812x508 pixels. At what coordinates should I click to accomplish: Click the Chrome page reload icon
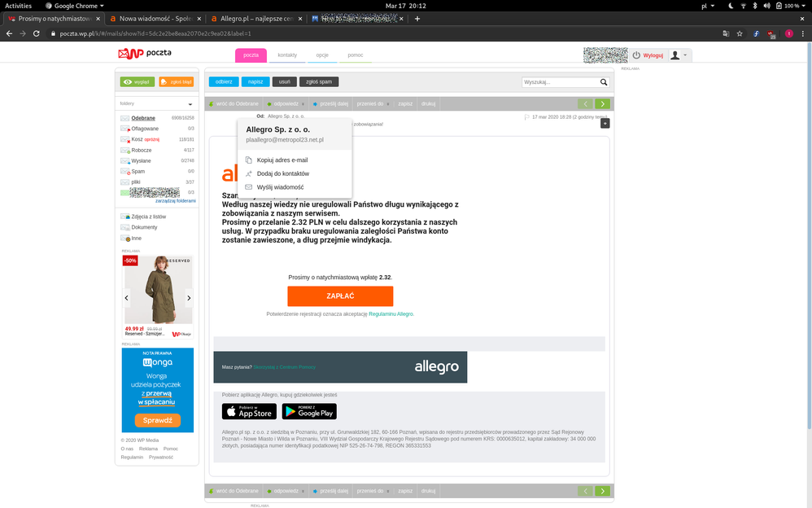pos(37,33)
